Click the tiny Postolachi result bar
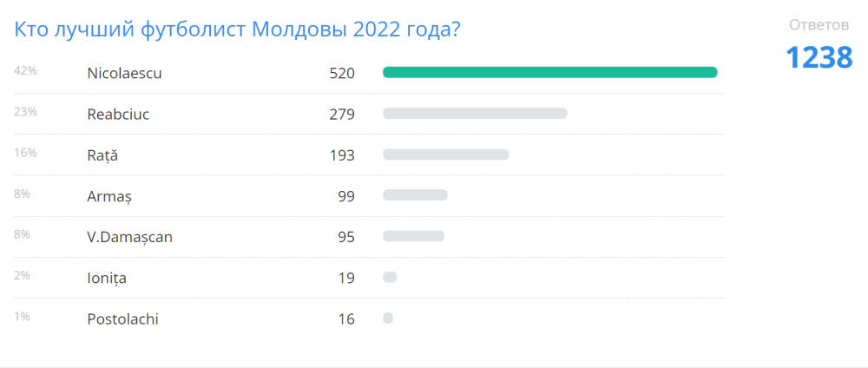 click(x=388, y=319)
